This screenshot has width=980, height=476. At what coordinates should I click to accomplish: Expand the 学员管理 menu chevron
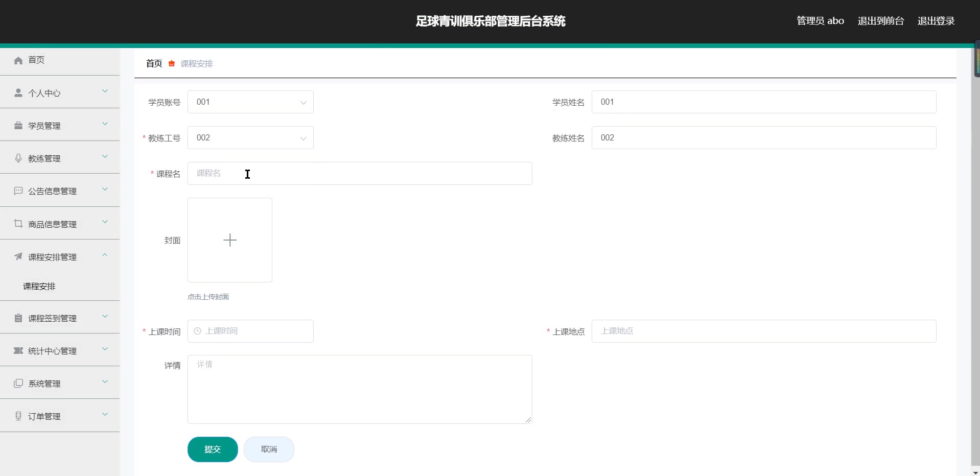pyautogui.click(x=105, y=124)
